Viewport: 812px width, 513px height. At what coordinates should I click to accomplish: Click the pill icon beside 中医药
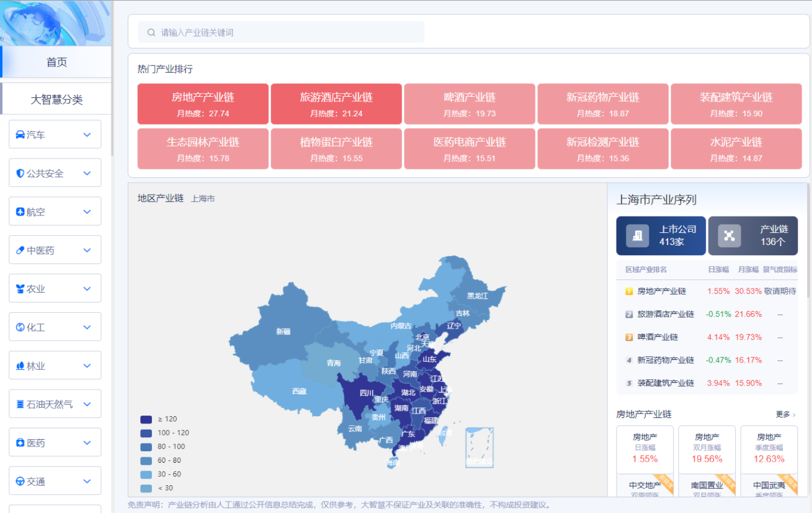[x=20, y=250]
